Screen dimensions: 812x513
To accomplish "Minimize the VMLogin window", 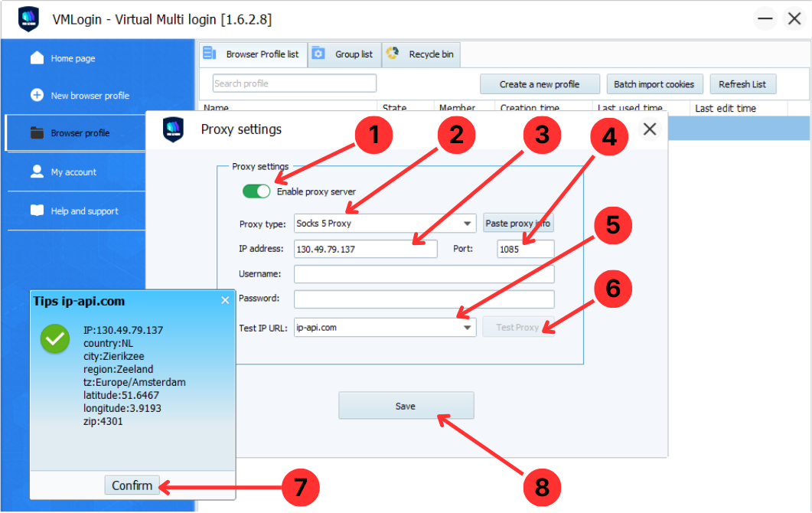I will pos(765,19).
